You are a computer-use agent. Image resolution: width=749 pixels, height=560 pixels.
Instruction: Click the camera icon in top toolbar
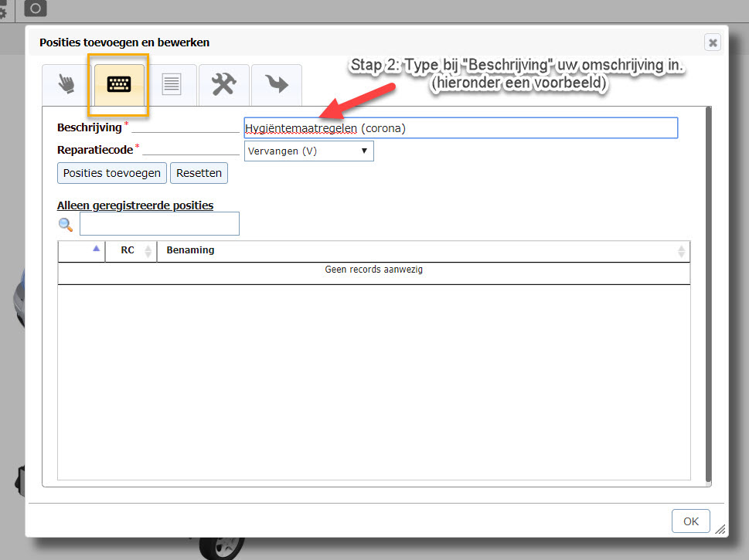(x=36, y=8)
